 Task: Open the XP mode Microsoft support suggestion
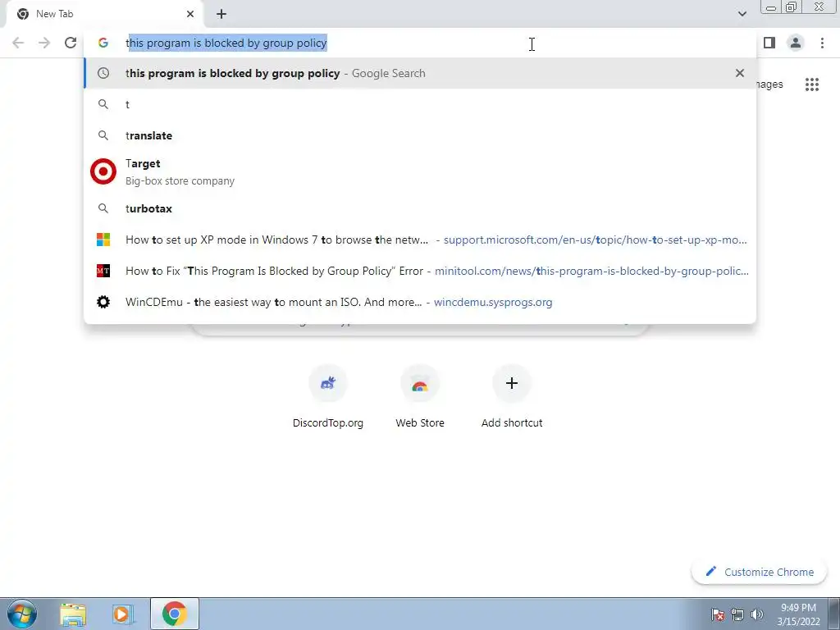click(x=420, y=240)
